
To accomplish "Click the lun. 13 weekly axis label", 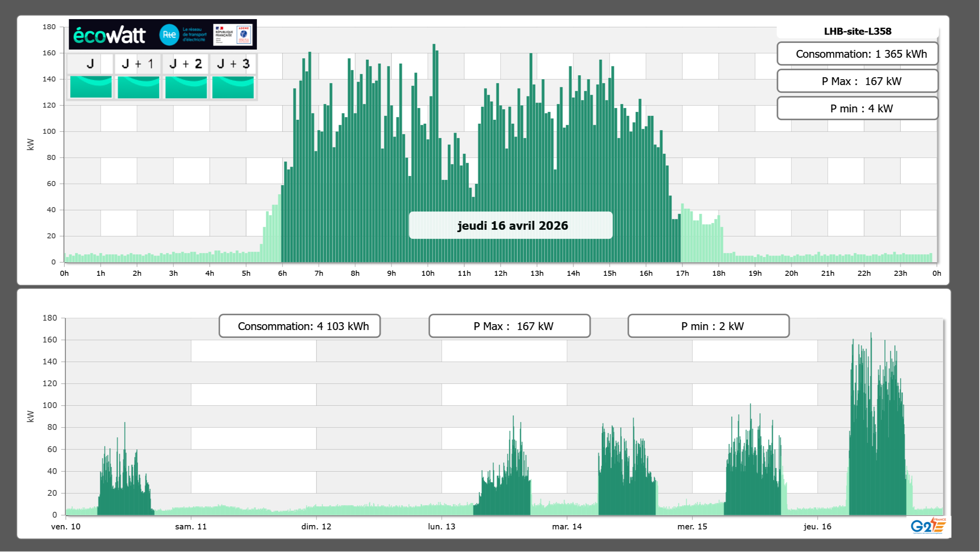I will pos(441,527).
